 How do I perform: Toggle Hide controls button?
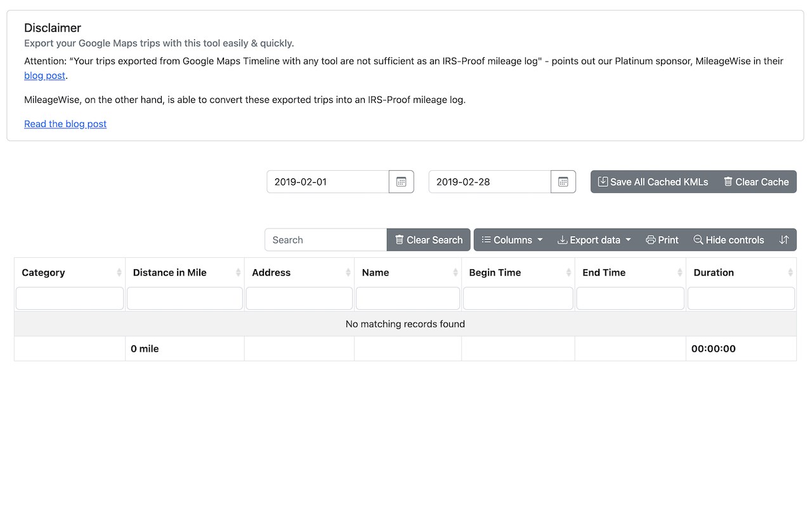[728, 240]
